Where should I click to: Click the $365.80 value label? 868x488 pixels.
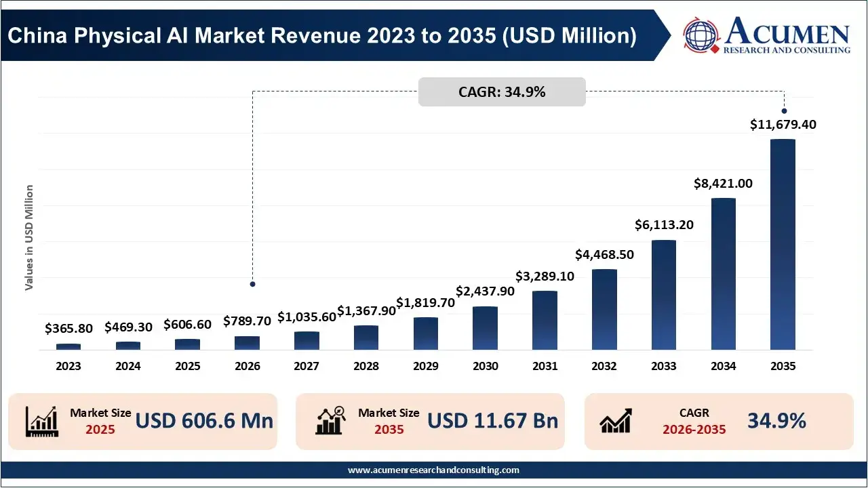pos(68,329)
